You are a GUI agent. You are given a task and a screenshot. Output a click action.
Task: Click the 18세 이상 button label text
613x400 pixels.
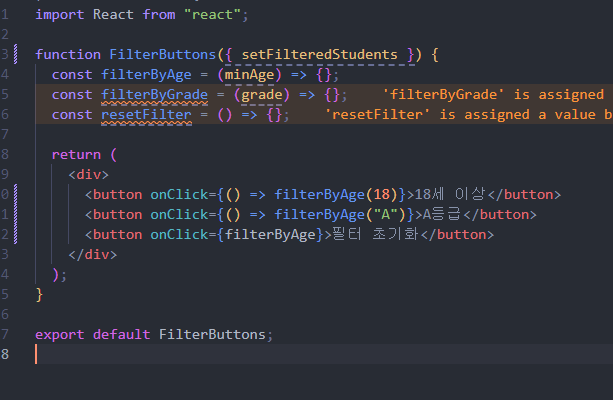[450, 194]
